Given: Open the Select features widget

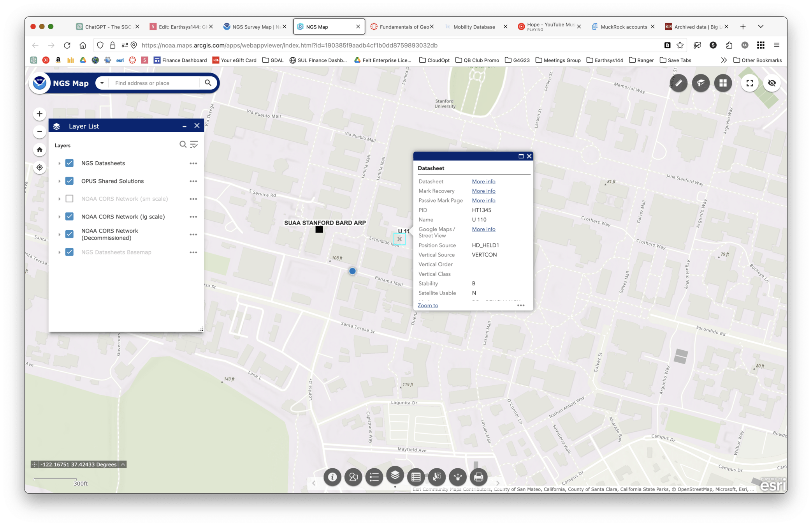Looking at the screenshot, I should [437, 477].
